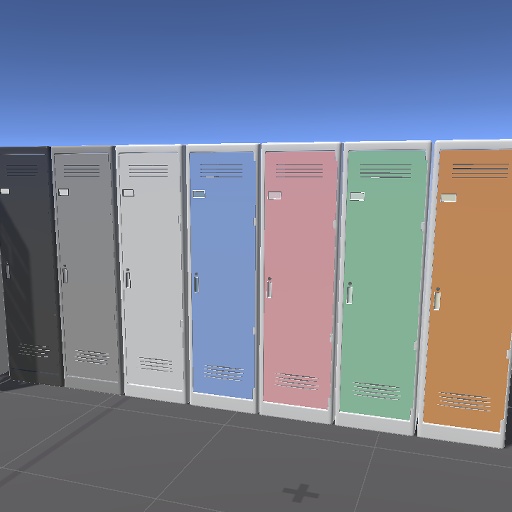
Task: Click the top vent of the green locker
Action: [x=385, y=170]
